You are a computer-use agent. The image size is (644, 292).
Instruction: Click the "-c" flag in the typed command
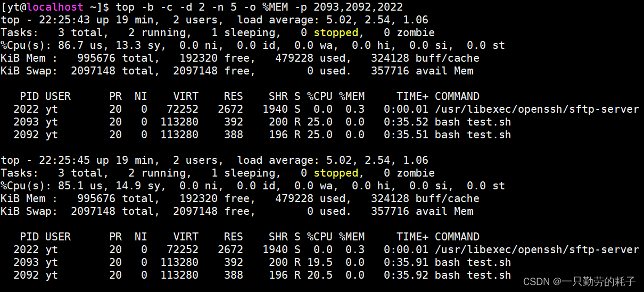(x=167, y=7)
